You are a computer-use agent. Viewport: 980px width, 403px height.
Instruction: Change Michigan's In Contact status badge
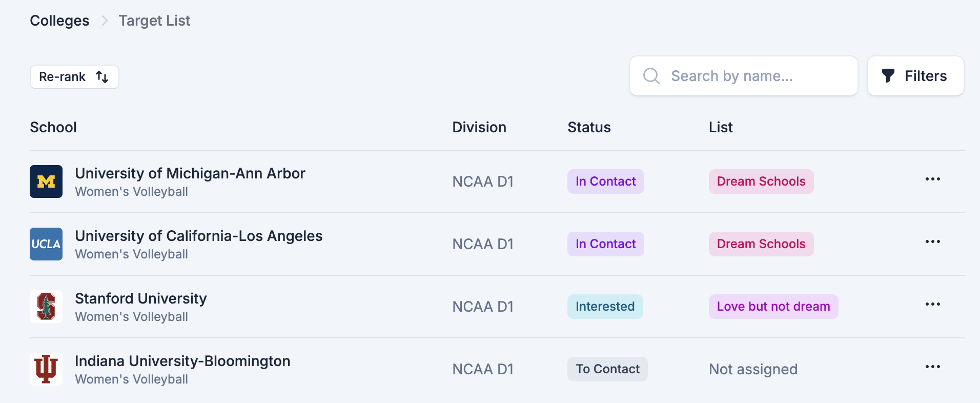(606, 182)
